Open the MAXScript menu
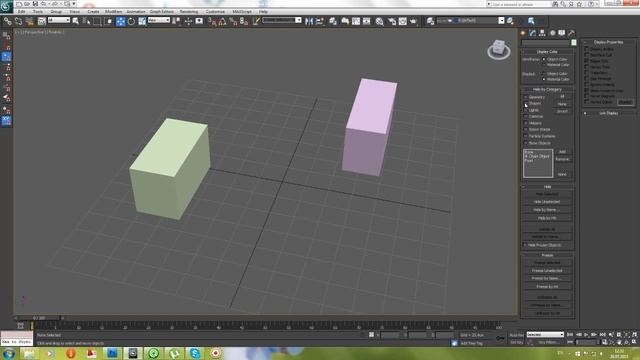 pyautogui.click(x=242, y=11)
